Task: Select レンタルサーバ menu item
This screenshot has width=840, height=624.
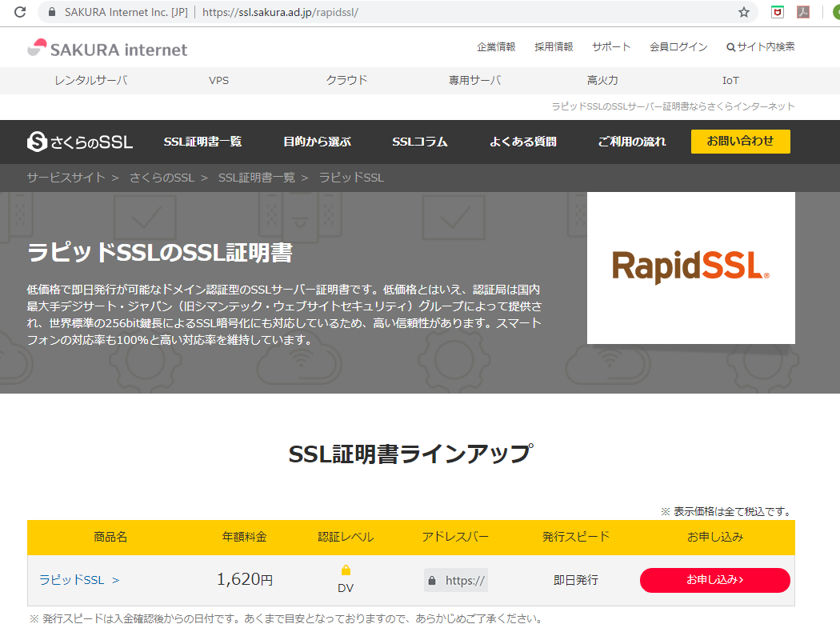Action: point(91,80)
